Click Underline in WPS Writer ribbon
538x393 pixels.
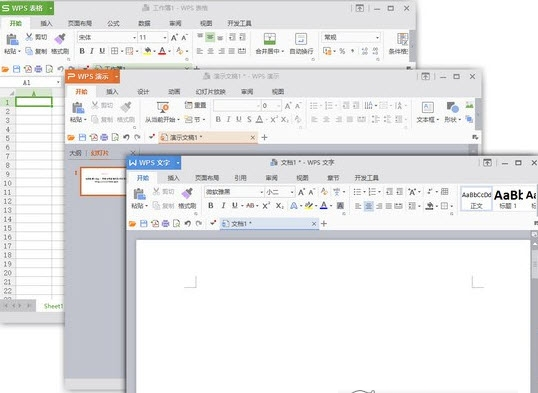(x=235, y=206)
